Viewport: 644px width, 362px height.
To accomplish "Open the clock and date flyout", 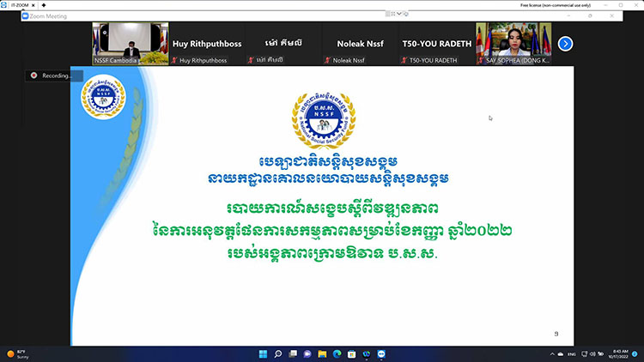I will click(x=618, y=353).
